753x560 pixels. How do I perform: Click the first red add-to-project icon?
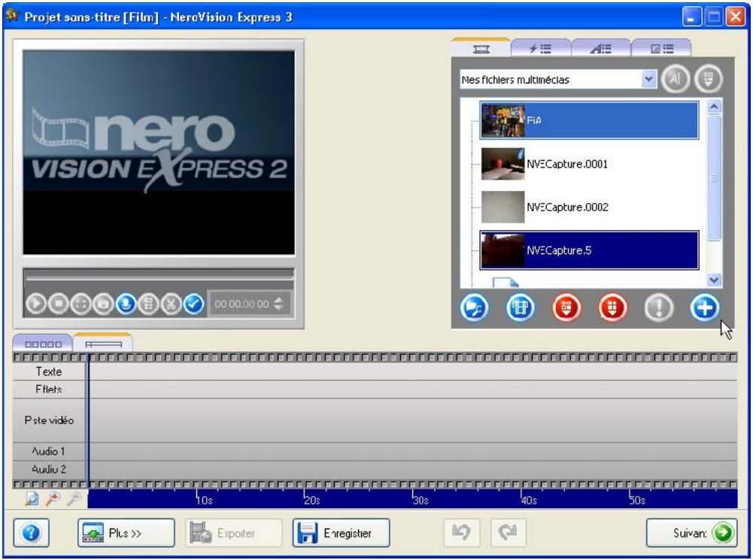pyautogui.click(x=566, y=307)
